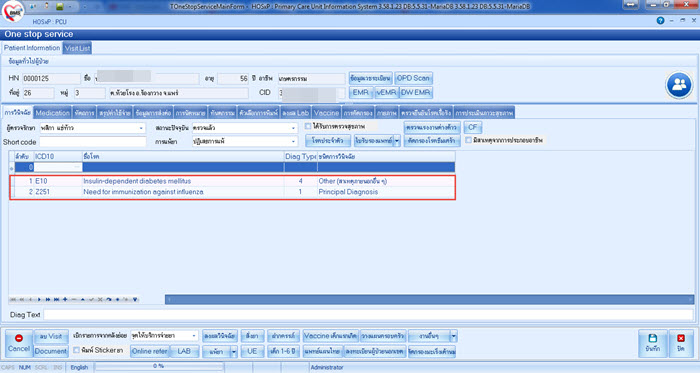Click the Short code input field
700x373 pixels.
pos(92,142)
